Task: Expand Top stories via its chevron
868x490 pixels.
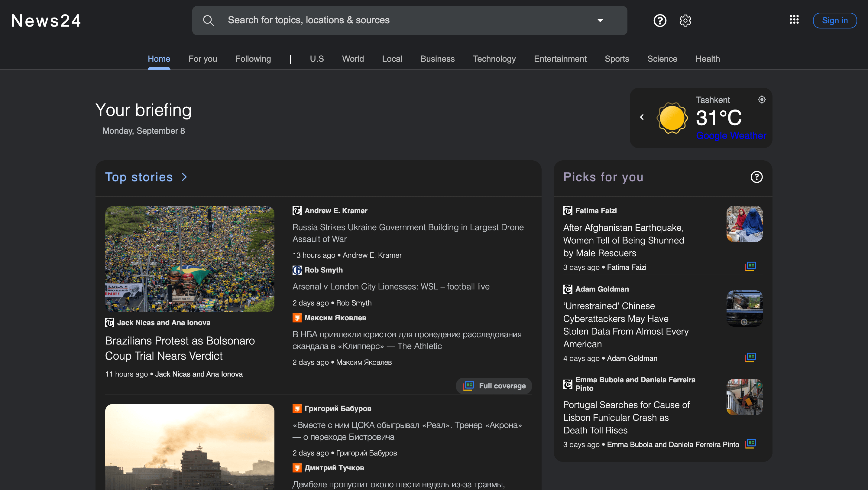Action: pyautogui.click(x=184, y=177)
